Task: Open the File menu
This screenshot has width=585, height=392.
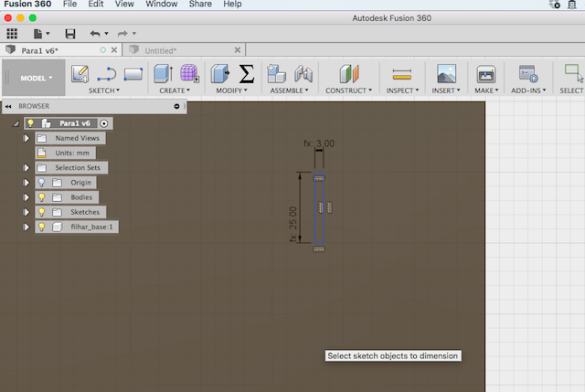Action: [69, 4]
